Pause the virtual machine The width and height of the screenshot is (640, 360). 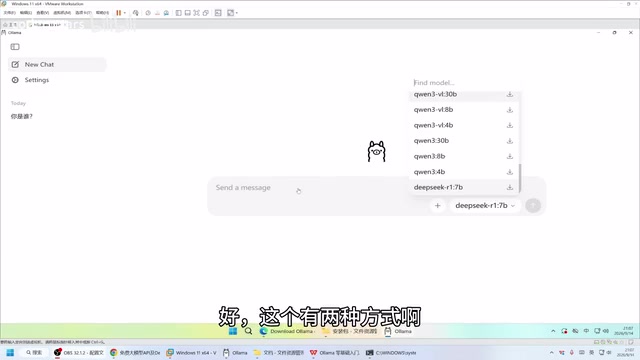point(118,13)
